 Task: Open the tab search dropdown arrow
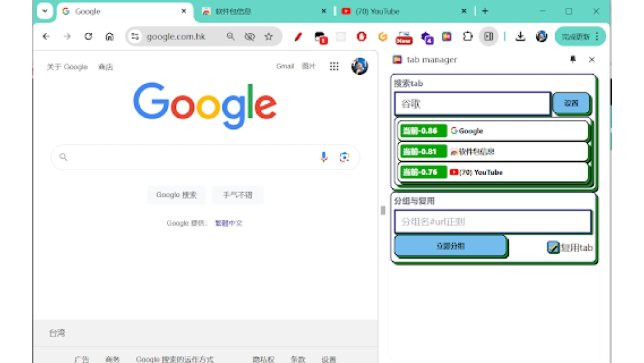point(45,11)
